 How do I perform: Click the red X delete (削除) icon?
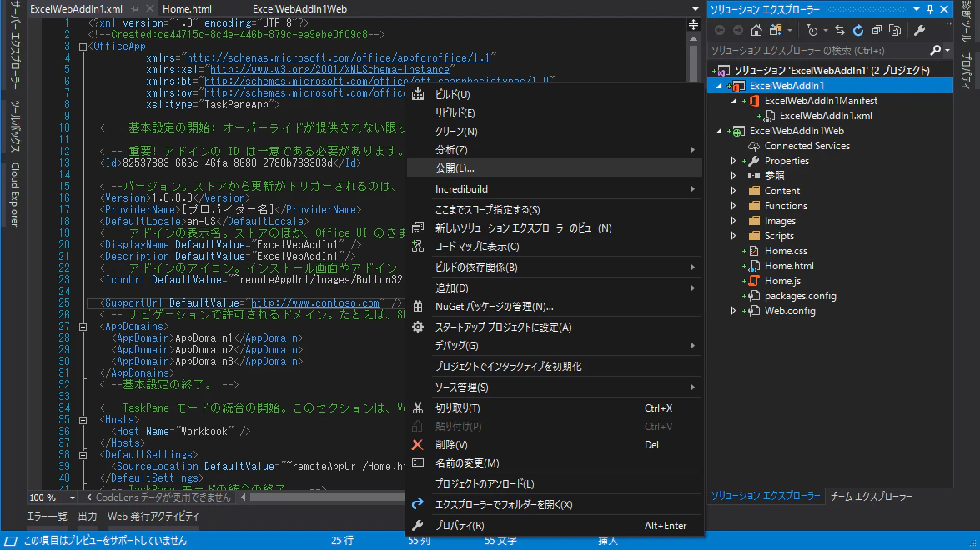point(418,444)
